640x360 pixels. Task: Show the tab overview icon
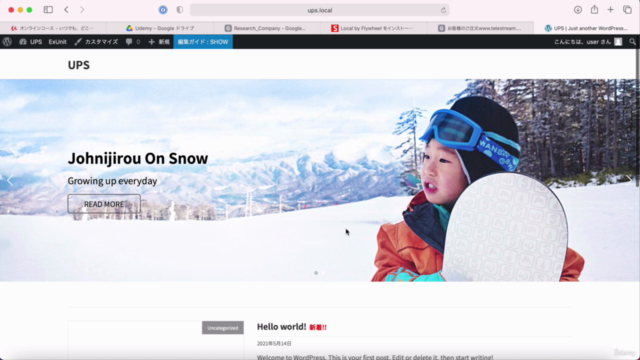pyautogui.click(x=627, y=10)
